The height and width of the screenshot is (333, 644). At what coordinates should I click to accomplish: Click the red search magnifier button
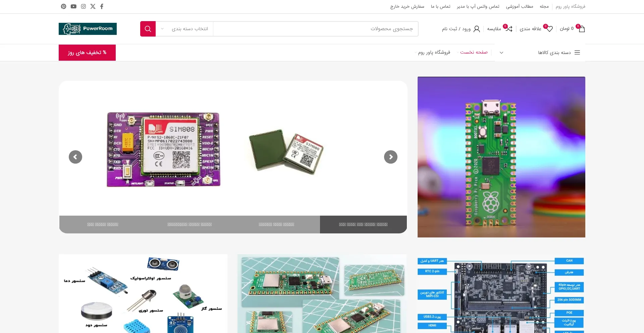tap(148, 29)
